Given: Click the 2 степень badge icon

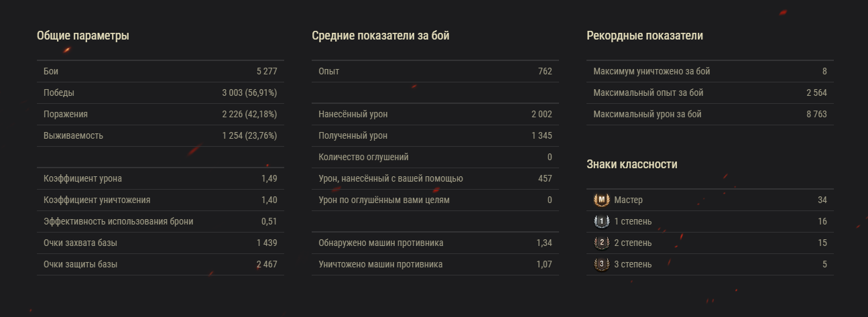Looking at the screenshot, I should tap(601, 243).
